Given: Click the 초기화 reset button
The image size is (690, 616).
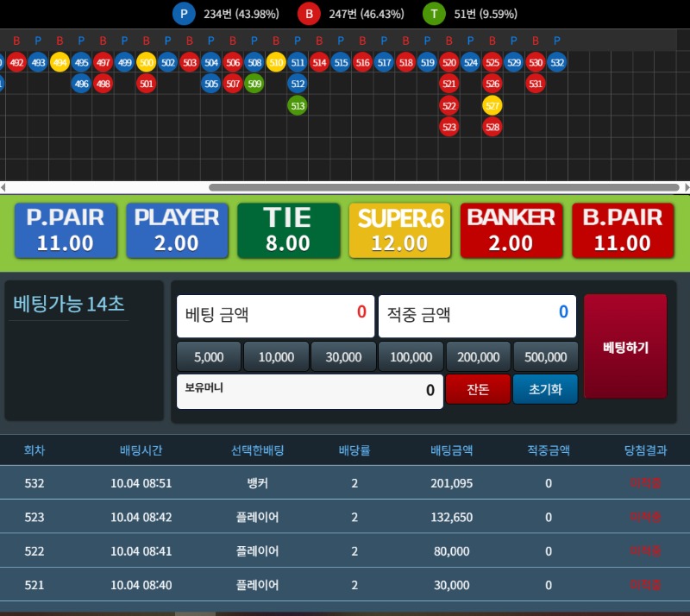Looking at the screenshot, I should [545, 389].
